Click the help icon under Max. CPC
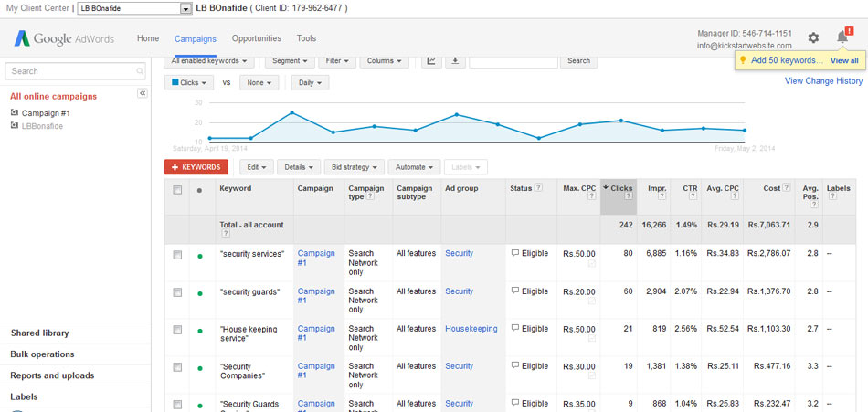Viewport: 868px width, 412px height. tap(592, 196)
